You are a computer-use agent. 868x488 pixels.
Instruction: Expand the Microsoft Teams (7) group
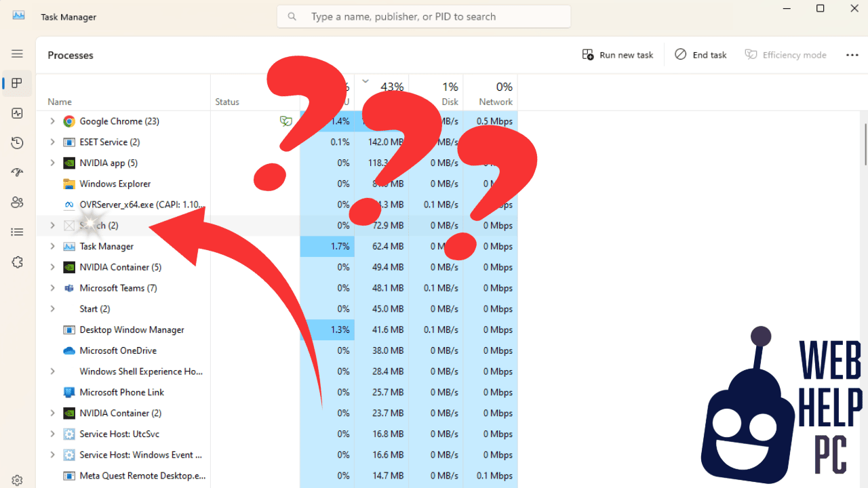pos(52,288)
